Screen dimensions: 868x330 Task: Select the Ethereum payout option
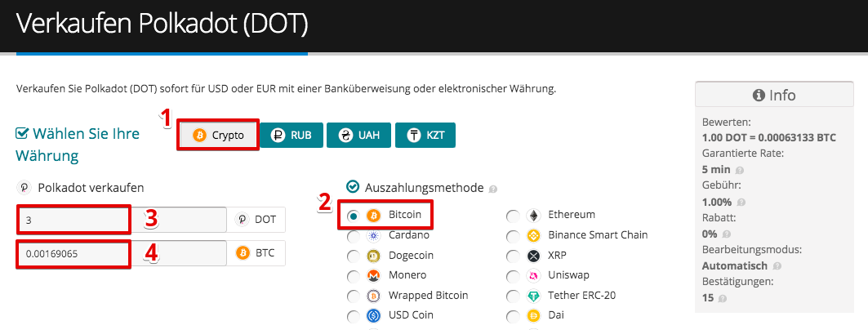pos(513,216)
